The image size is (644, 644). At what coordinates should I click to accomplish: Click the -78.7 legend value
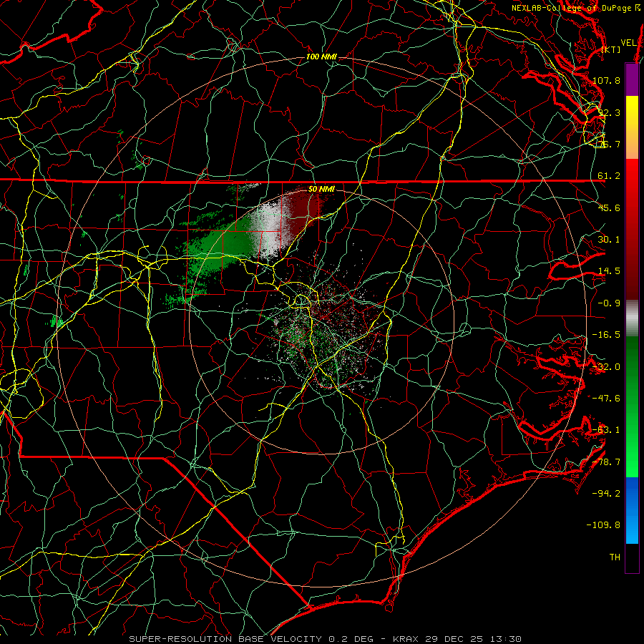point(606,462)
